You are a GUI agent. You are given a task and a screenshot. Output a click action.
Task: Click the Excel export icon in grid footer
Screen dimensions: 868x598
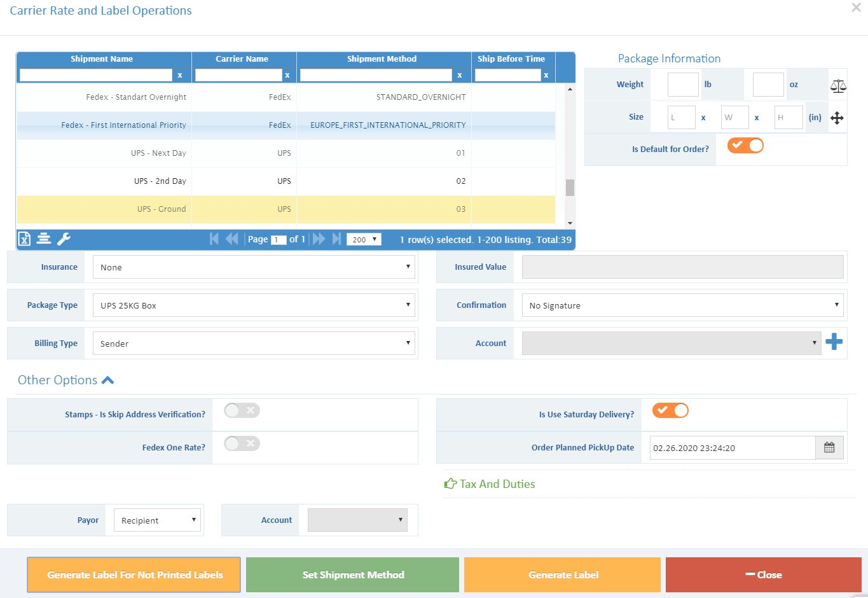coord(24,239)
